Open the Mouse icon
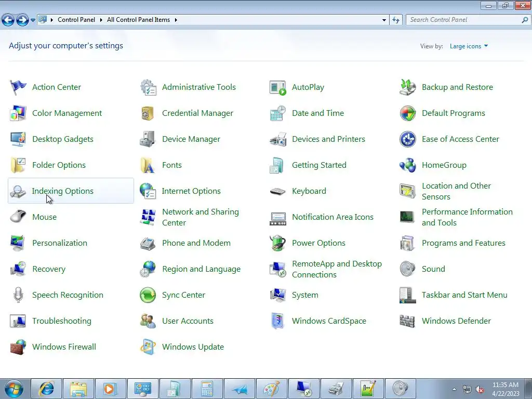Image resolution: width=532 pixels, height=399 pixels. click(x=18, y=217)
